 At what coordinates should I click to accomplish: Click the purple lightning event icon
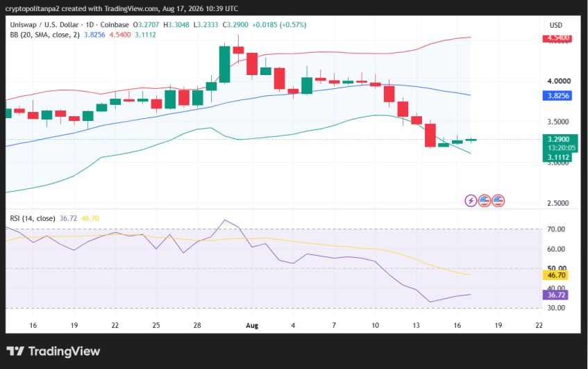tap(471, 201)
